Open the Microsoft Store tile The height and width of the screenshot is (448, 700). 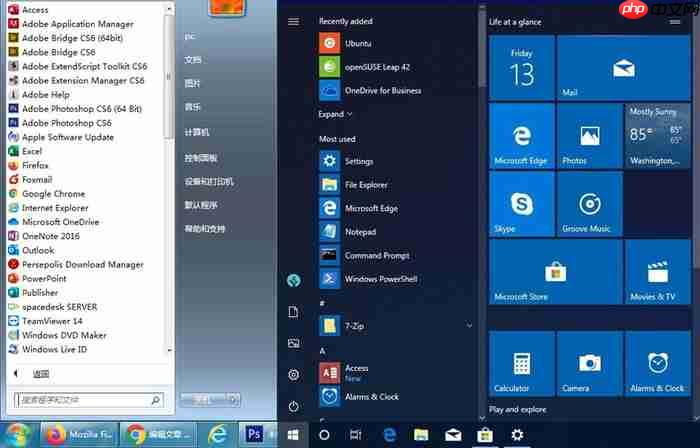point(556,272)
